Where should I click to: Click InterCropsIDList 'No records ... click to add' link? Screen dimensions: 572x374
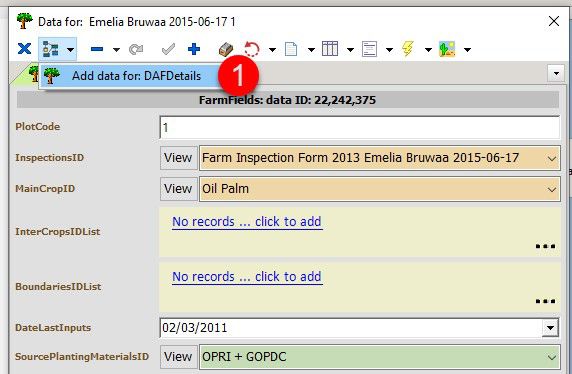coord(247,222)
